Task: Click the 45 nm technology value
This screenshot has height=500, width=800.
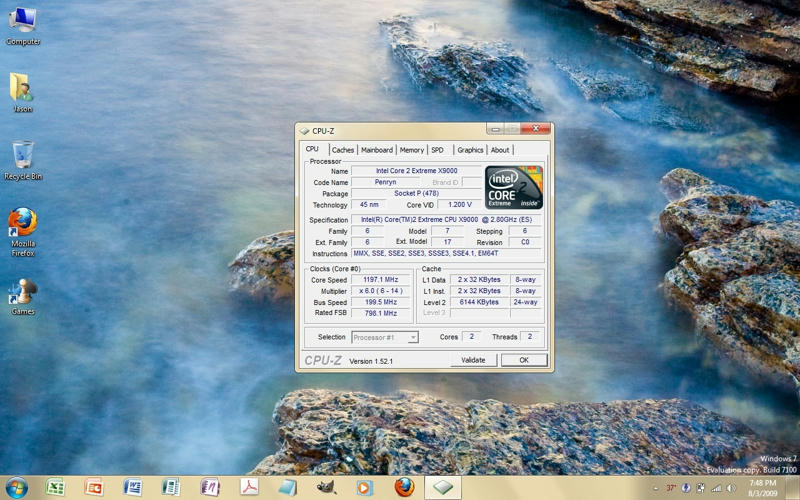Action: [x=369, y=205]
